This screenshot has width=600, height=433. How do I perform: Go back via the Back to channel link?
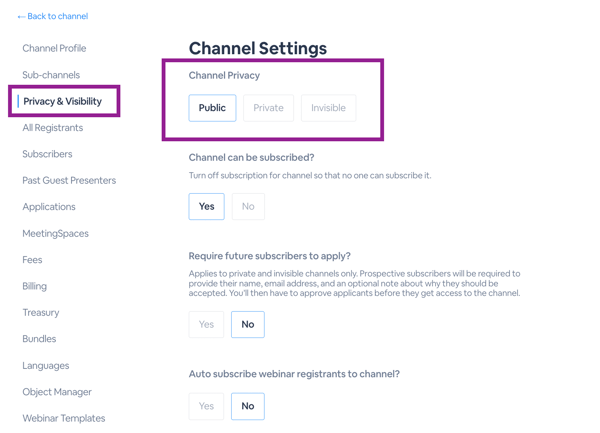coord(53,16)
